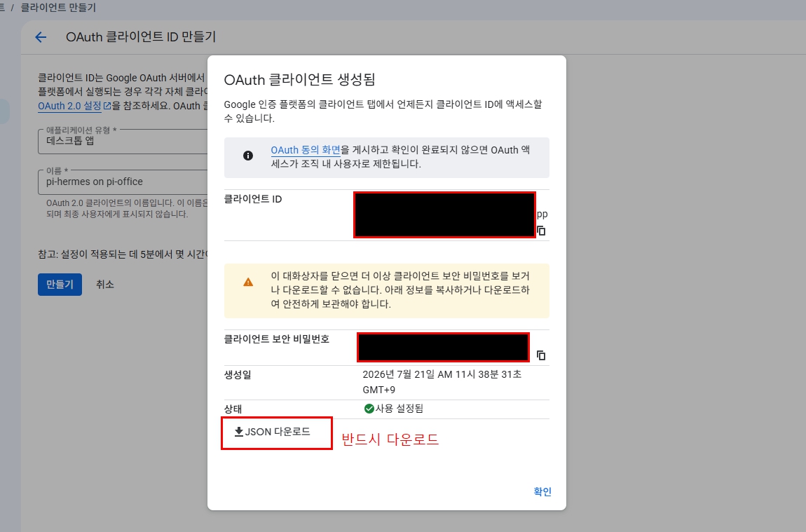This screenshot has width=806, height=532.
Task: Copy the client ID to the clipboard
Action: coord(541,231)
